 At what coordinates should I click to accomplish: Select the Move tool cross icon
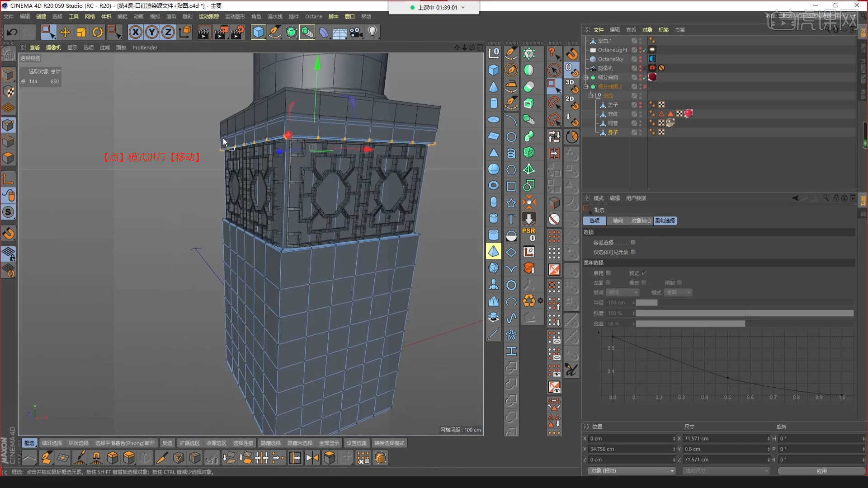click(x=65, y=32)
